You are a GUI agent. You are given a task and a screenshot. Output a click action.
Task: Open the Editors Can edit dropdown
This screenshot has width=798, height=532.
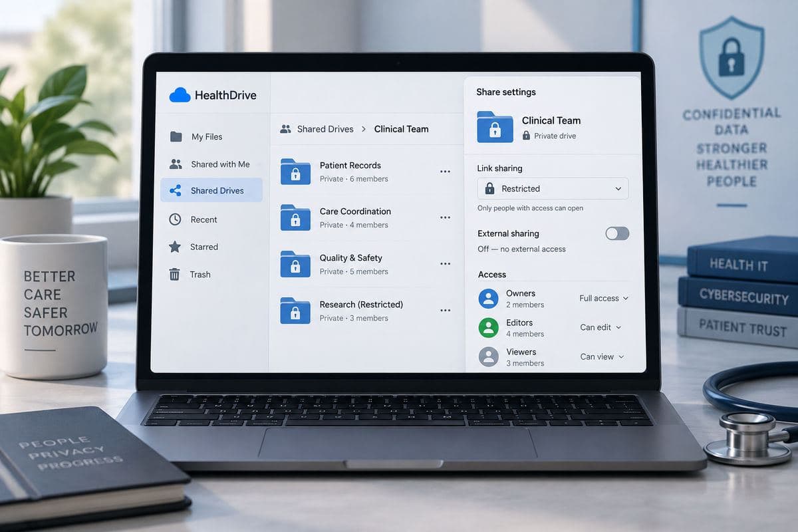click(x=601, y=327)
